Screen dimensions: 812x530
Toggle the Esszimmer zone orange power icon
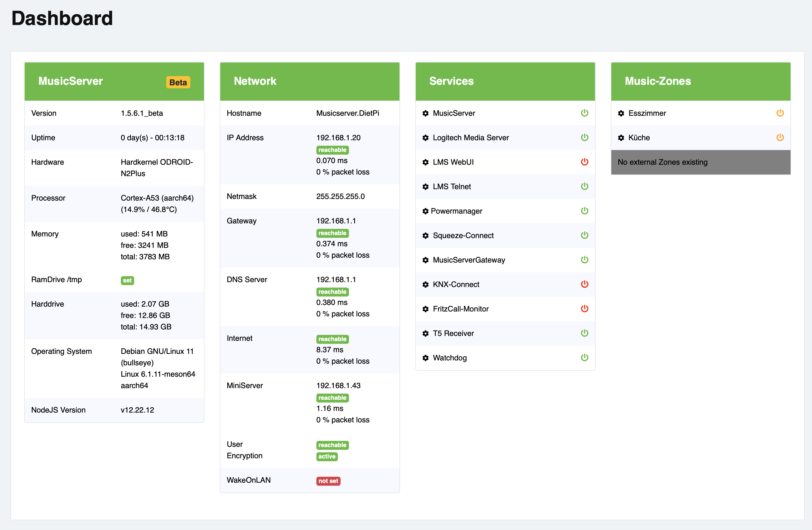pos(780,113)
